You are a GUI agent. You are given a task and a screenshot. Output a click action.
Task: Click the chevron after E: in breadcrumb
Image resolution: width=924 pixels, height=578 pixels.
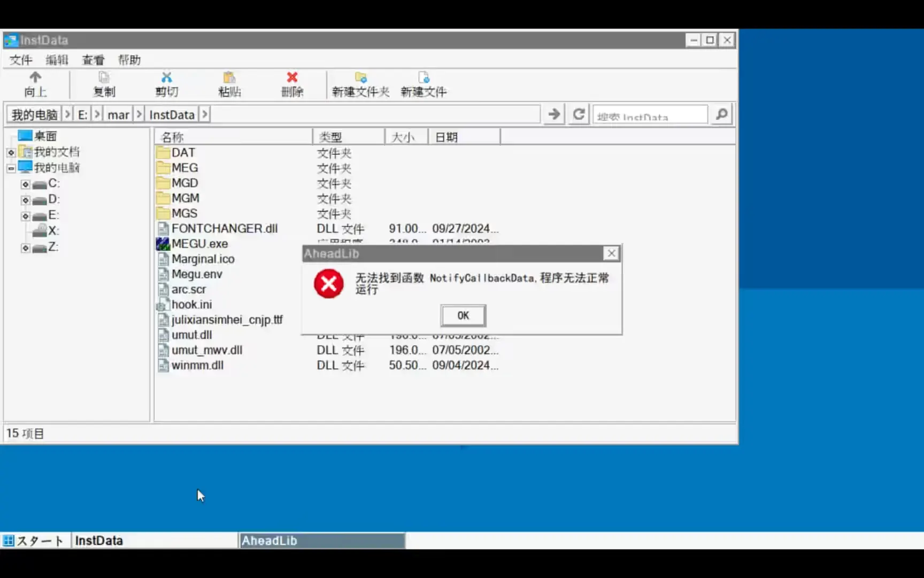tap(97, 115)
